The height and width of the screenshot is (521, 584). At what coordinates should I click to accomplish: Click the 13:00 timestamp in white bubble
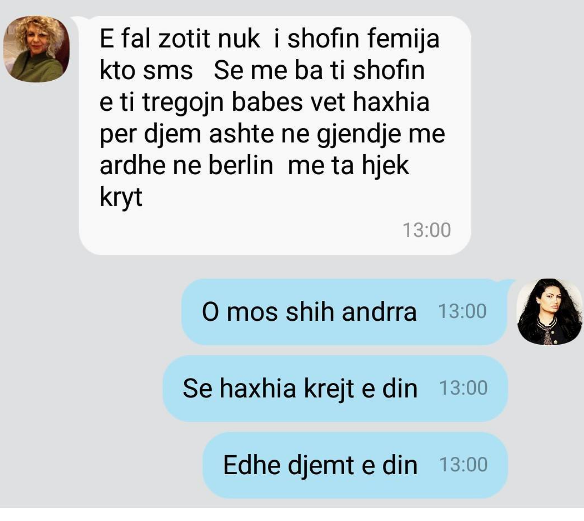coord(427,230)
